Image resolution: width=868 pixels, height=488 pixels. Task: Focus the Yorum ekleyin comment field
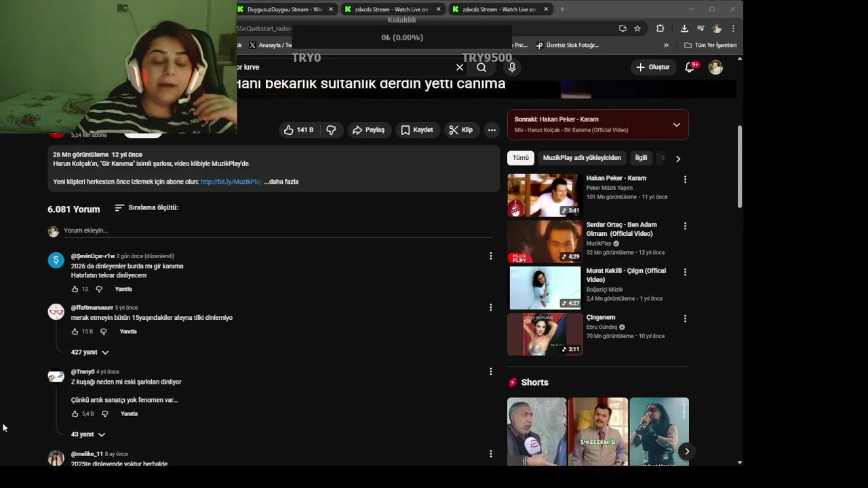coord(278,230)
